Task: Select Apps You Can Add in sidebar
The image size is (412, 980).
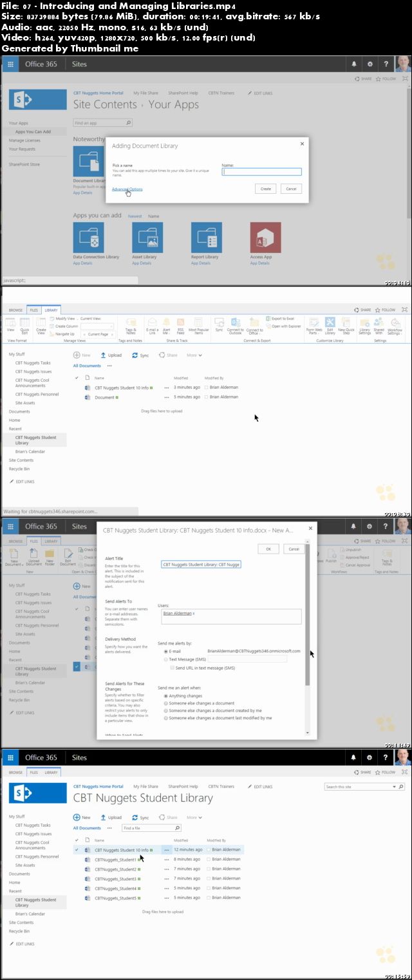Action: [33, 131]
